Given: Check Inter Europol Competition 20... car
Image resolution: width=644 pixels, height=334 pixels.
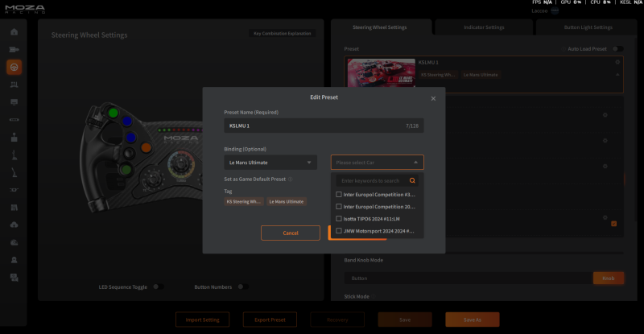Looking at the screenshot, I should coord(339,207).
